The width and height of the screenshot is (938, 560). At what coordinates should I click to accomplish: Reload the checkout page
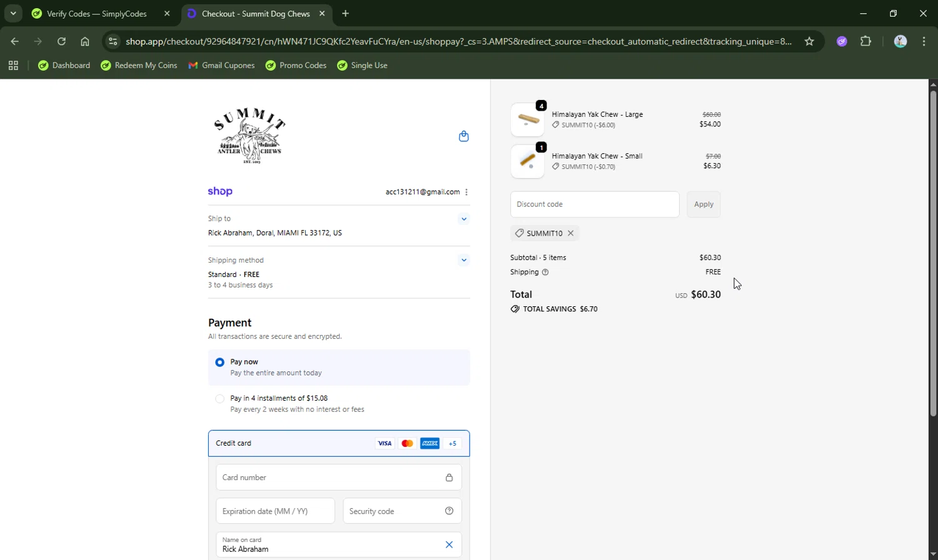tap(61, 41)
